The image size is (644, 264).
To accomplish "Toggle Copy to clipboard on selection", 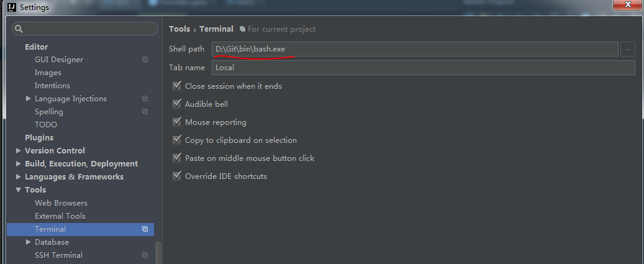I will [177, 140].
